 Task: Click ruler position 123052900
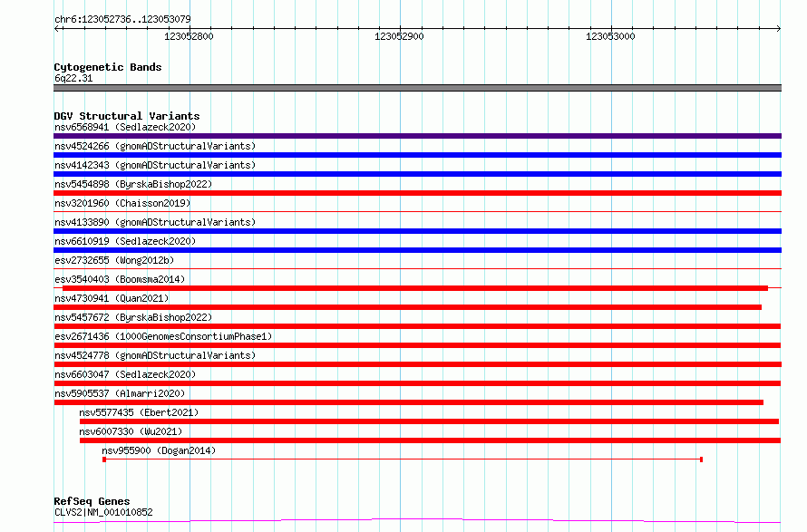[399, 36]
